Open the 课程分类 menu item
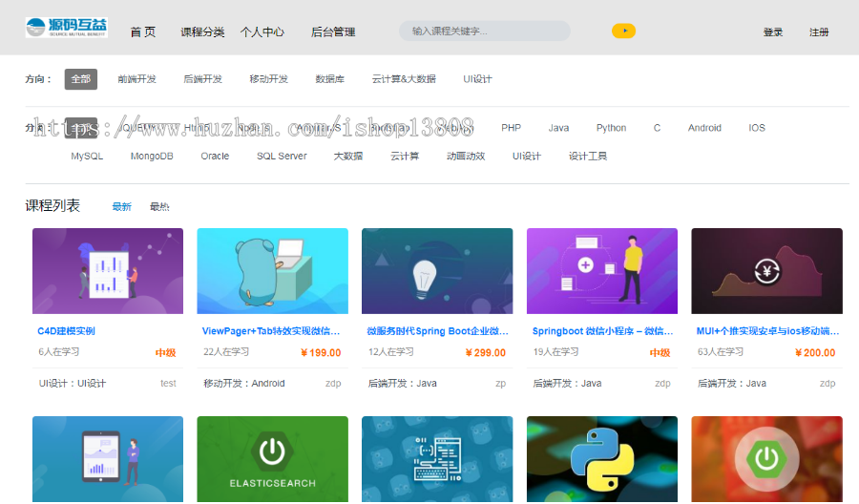This screenshot has height=504, width=859. 202,32
